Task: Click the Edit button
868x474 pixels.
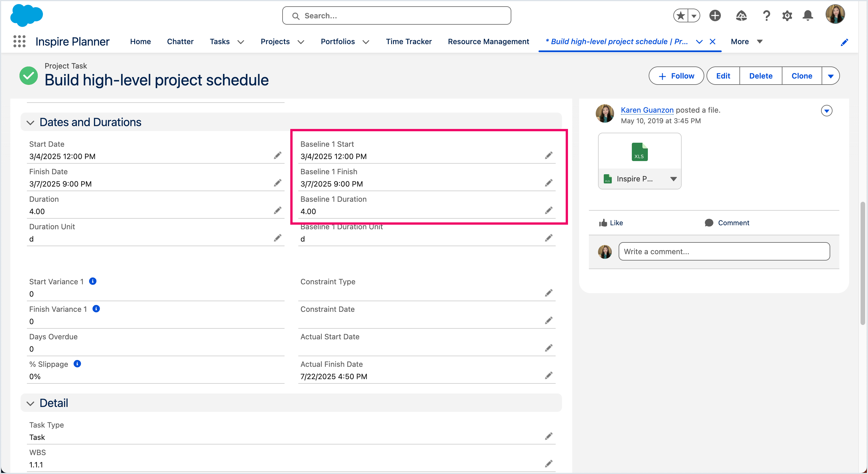Action: [723, 76]
